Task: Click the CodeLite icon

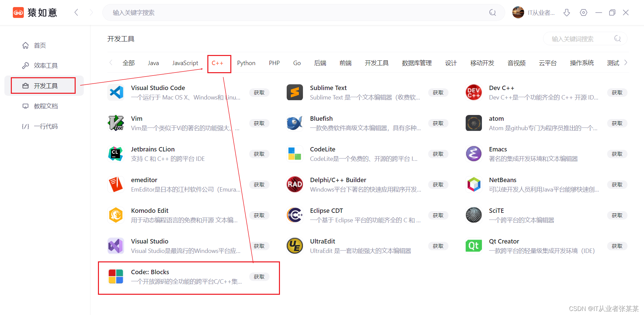Action: (295, 154)
